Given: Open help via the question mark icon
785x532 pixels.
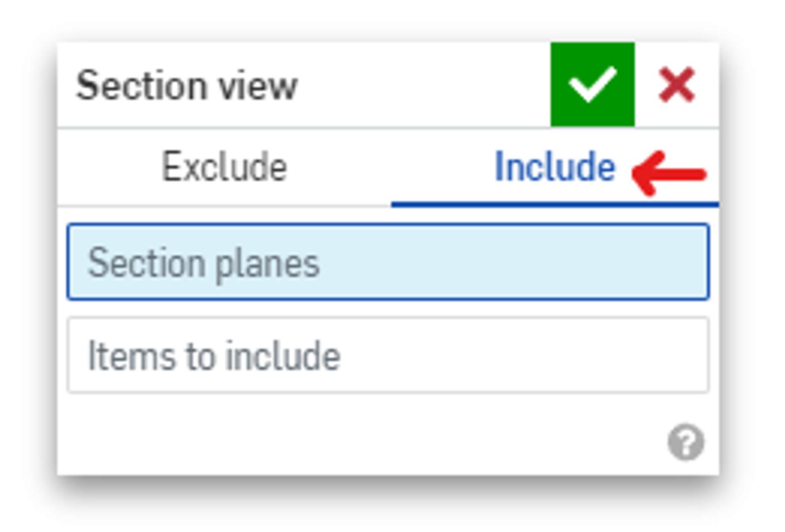Looking at the screenshot, I should pos(685,442).
